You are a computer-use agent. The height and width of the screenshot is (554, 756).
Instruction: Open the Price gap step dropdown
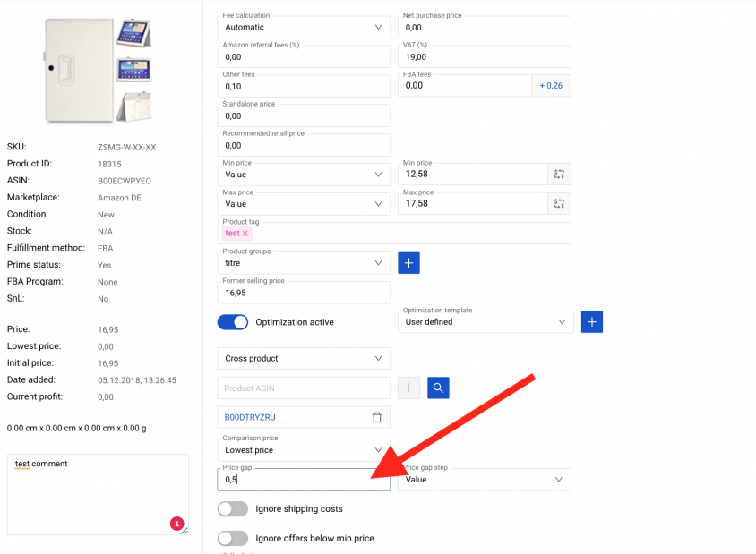point(484,480)
